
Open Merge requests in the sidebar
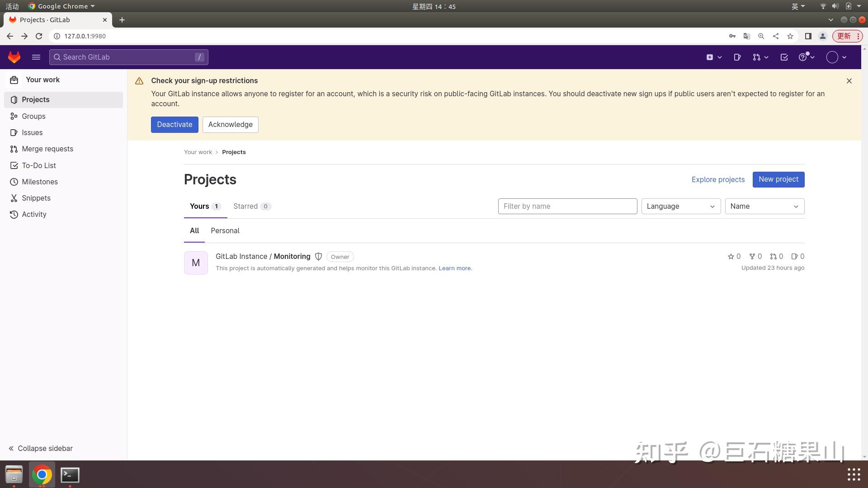pyautogui.click(x=63, y=149)
